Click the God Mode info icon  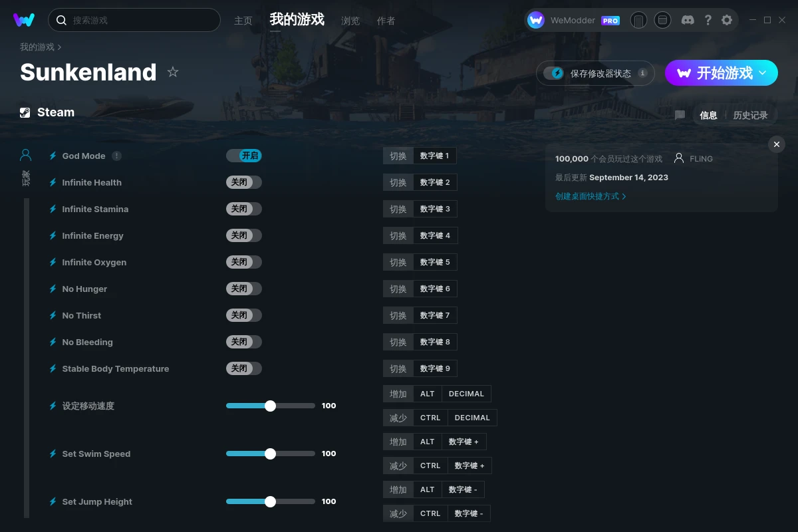pyautogui.click(x=117, y=156)
